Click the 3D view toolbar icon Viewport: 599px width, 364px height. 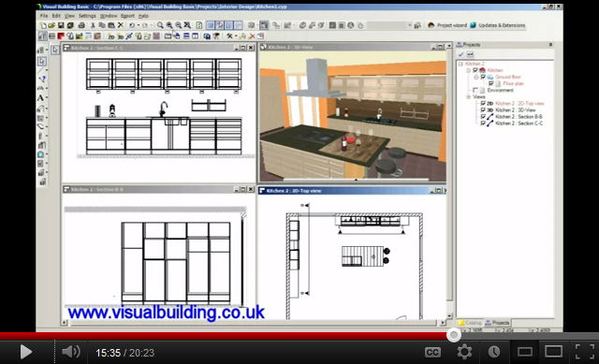(x=121, y=36)
